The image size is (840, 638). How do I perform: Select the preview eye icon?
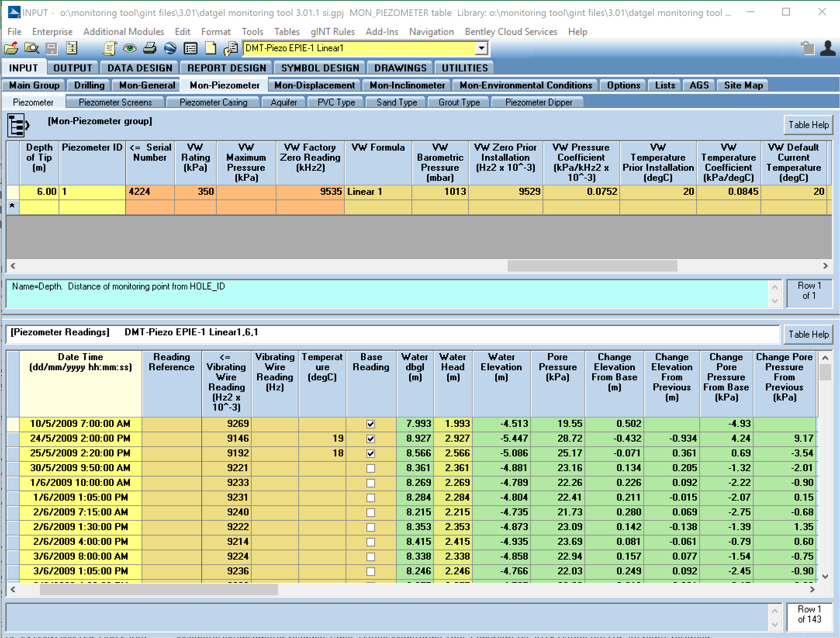pyautogui.click(x=130, y=49)
